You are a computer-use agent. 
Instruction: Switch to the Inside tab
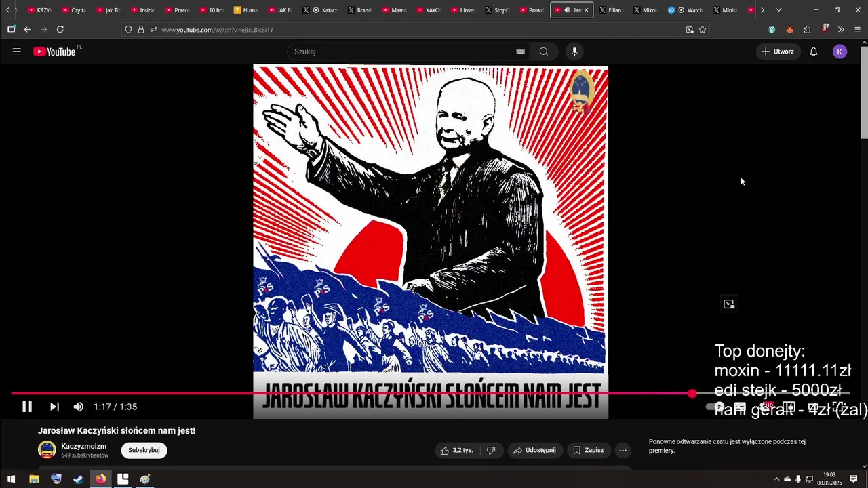[142, 10]
